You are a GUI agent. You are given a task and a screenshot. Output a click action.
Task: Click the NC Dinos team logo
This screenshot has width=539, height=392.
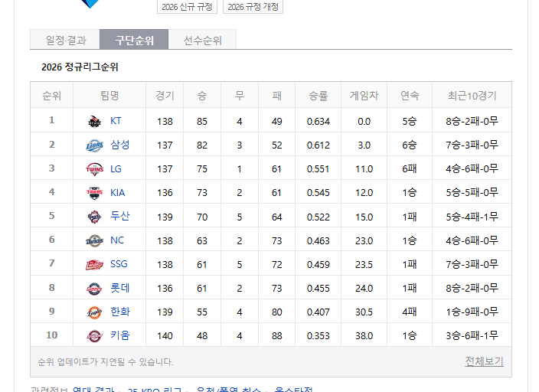(94, 240)
